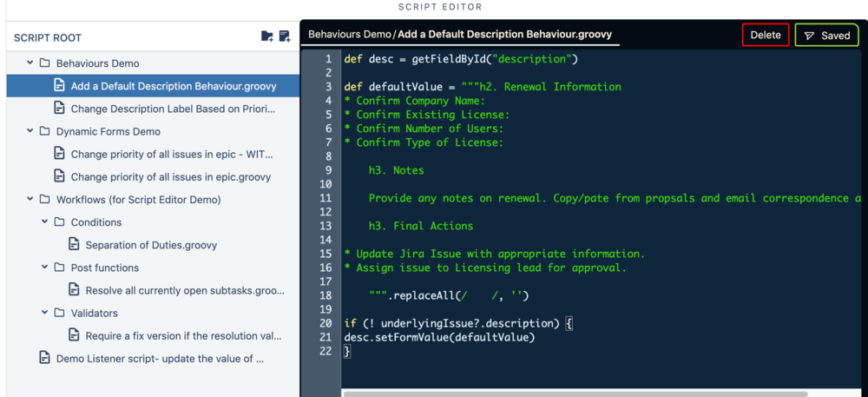Open Resolve all currently open subtasks script
868x397 pixels.
[x=185, y=290]
